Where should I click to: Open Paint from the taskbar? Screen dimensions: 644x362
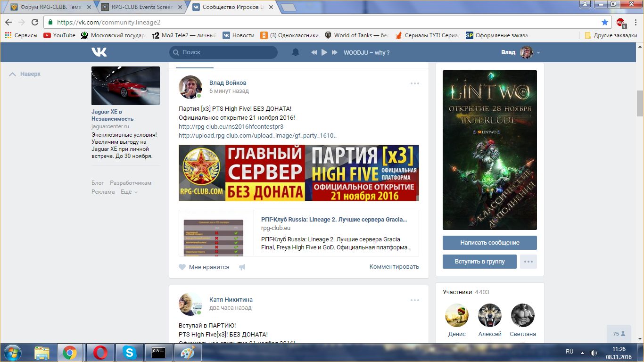[x=188, y=353]
